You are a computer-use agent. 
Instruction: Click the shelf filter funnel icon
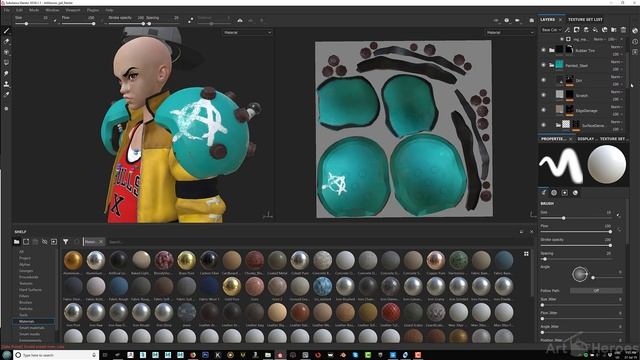[65, 242]
